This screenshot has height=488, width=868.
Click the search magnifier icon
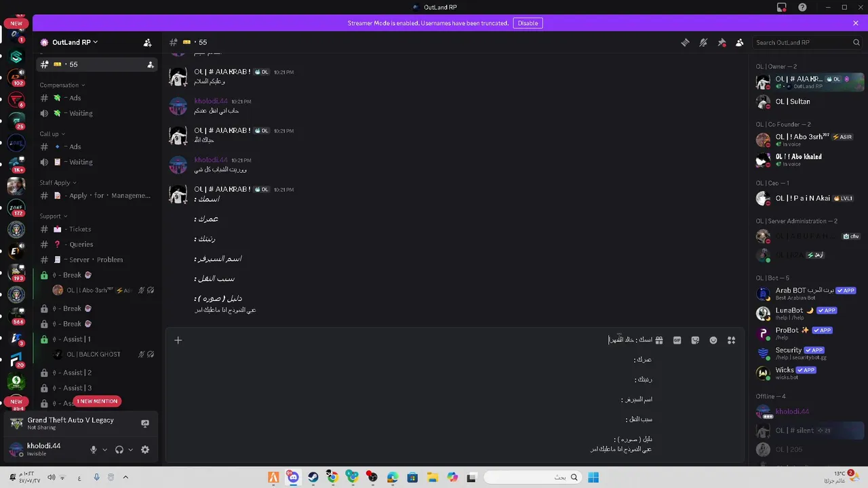856,42
